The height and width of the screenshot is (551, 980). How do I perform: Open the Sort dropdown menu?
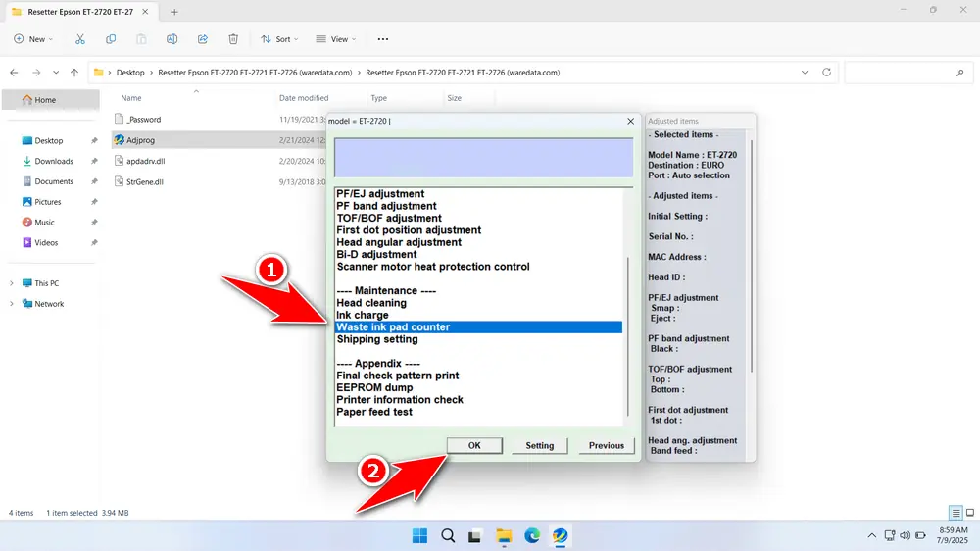tap(279, 39)
